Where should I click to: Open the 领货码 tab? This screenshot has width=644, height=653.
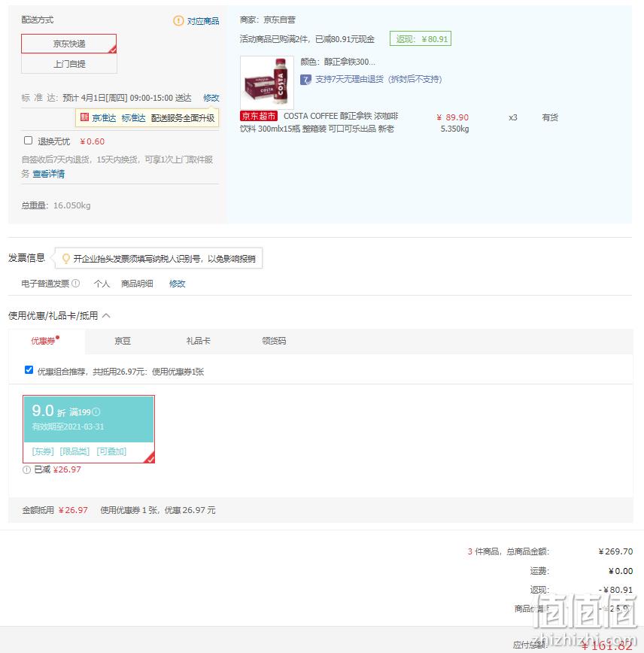(274, 341)
